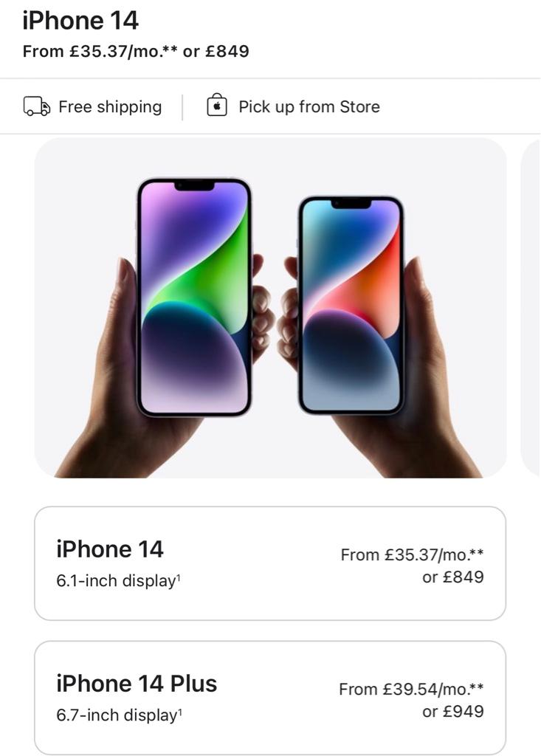Click the free shipping truck icon

click(37, 106)
